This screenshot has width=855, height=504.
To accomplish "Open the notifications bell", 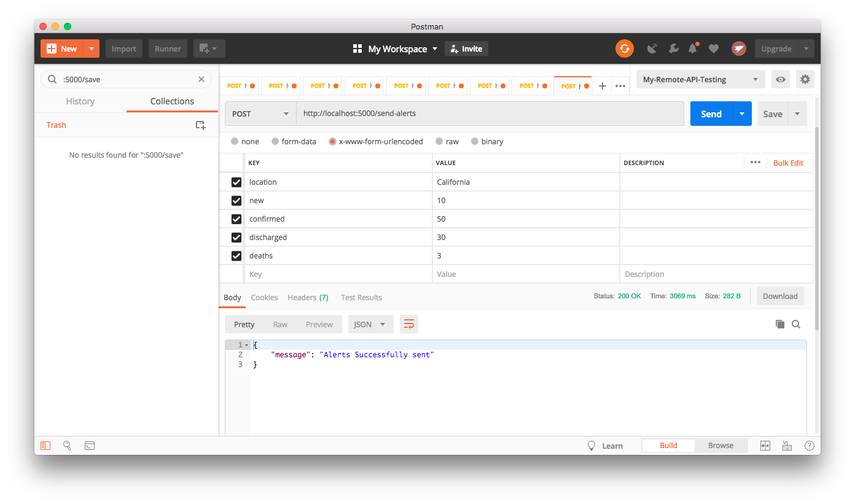I will [x=693, y=48].
